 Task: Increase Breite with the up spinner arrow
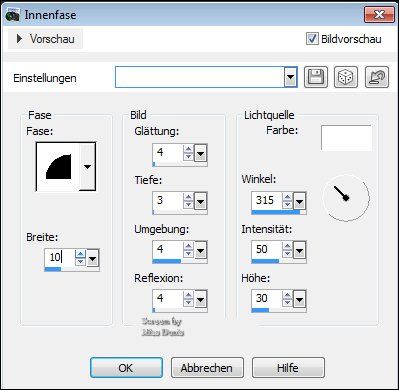tap(80, 254)
